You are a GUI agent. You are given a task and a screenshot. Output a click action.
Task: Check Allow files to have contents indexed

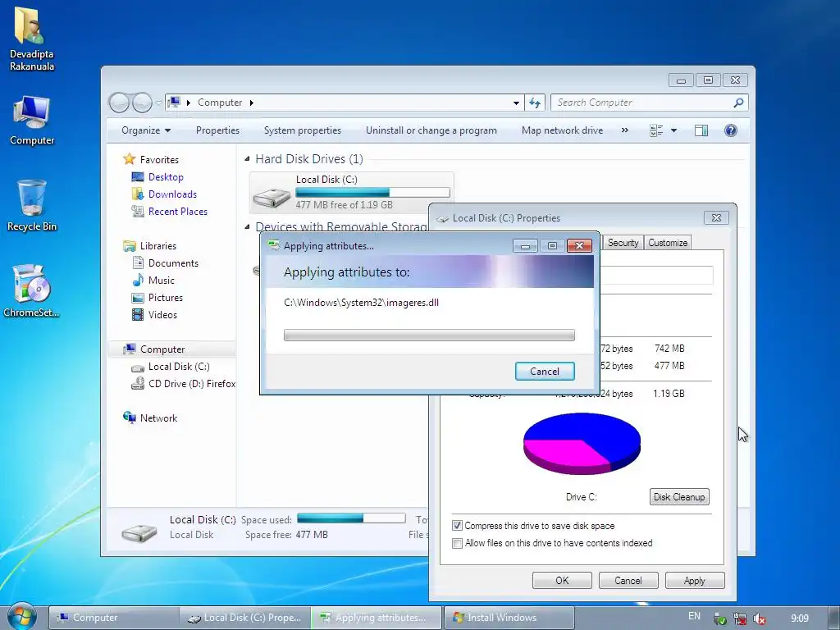point(457,543)
